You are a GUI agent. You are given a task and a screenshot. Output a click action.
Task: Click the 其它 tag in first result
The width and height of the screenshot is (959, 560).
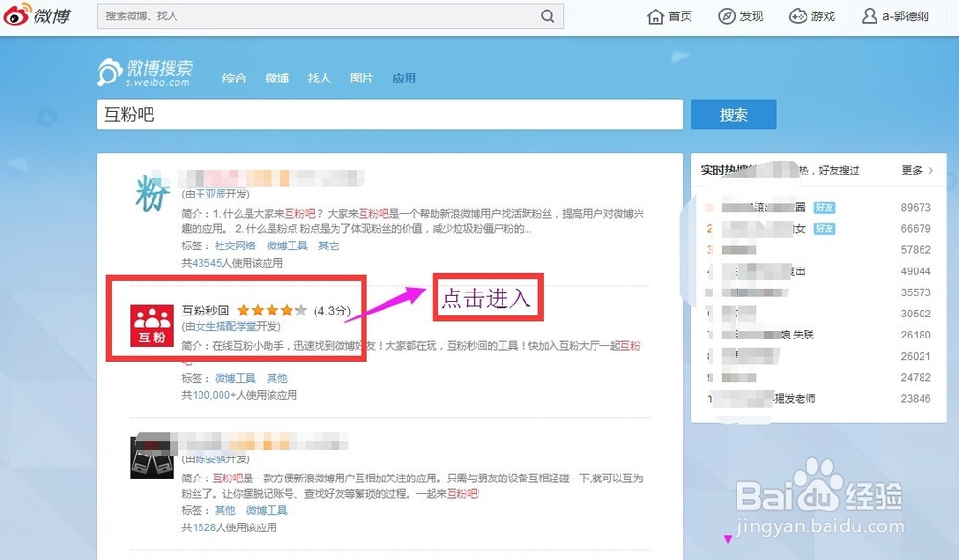pos(328,245)
